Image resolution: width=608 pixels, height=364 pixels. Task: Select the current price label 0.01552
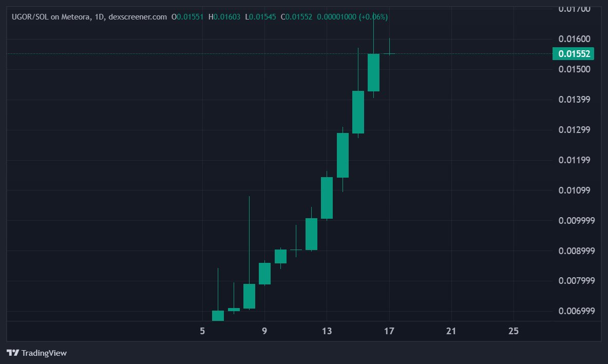click(573, 53)
